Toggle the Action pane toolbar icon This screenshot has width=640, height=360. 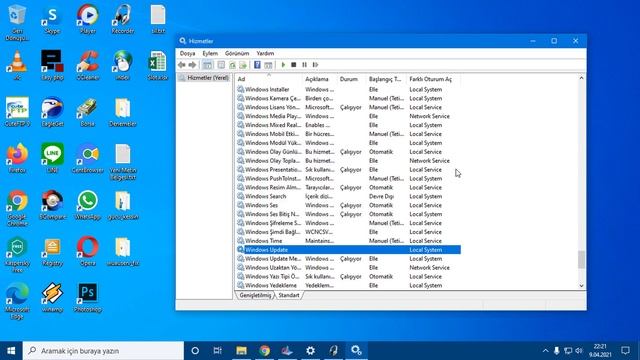coord(268,65)
